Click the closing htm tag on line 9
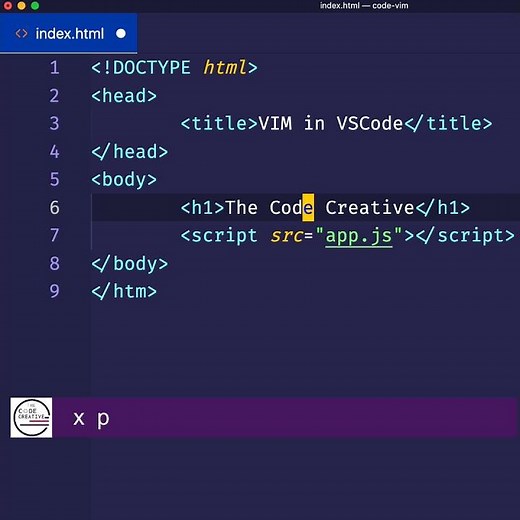 point(124,291)
